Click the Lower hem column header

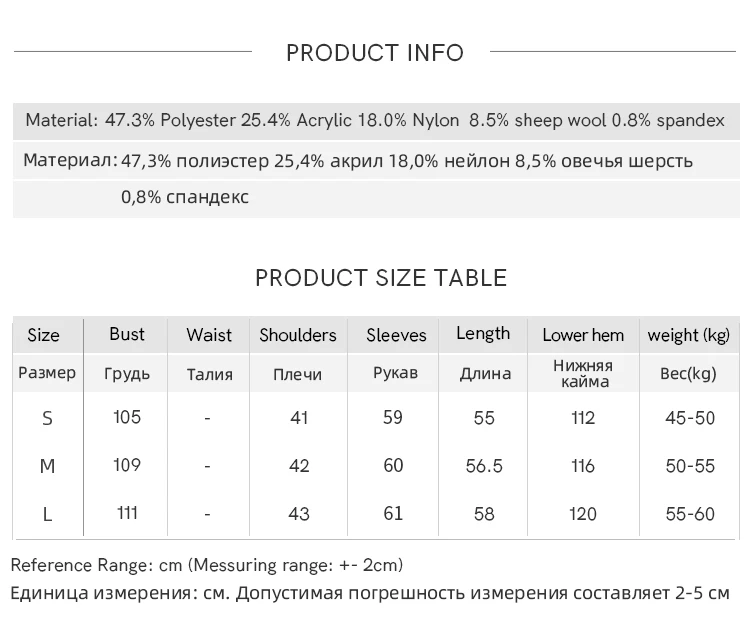pos(583,335)
